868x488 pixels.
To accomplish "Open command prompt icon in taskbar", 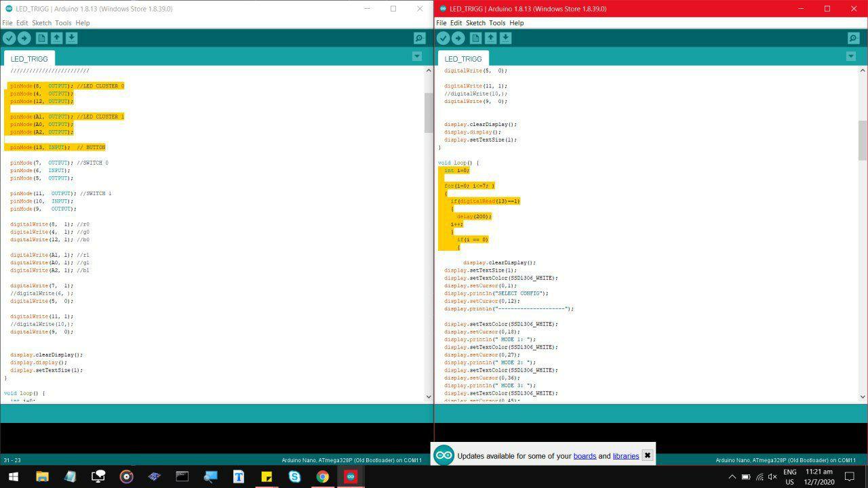I will click(182, 476).
